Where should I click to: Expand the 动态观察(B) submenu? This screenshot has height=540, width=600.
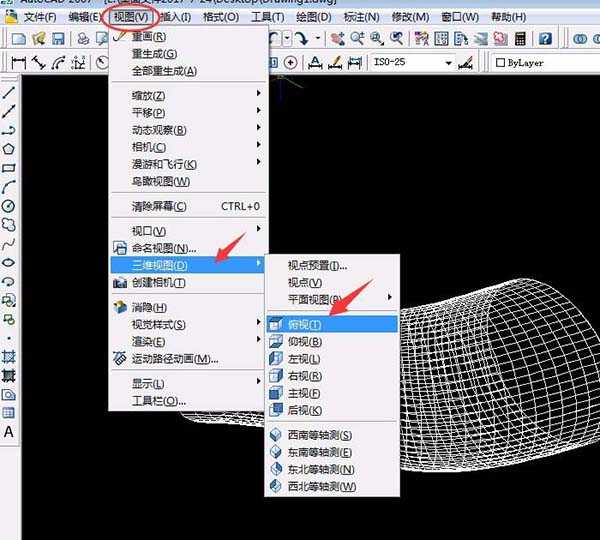[x=188, y=130]
